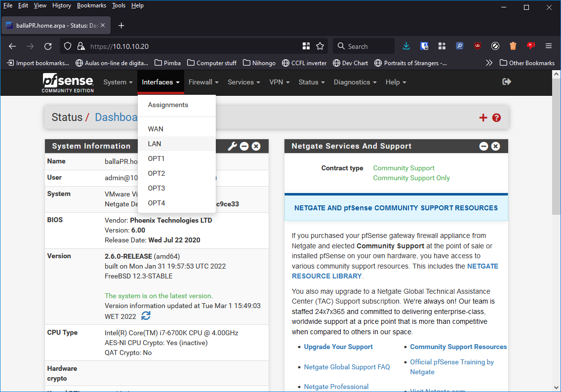Open Firefox downloads via arrow icon
561x392 pixels.
tap(406, 46)
